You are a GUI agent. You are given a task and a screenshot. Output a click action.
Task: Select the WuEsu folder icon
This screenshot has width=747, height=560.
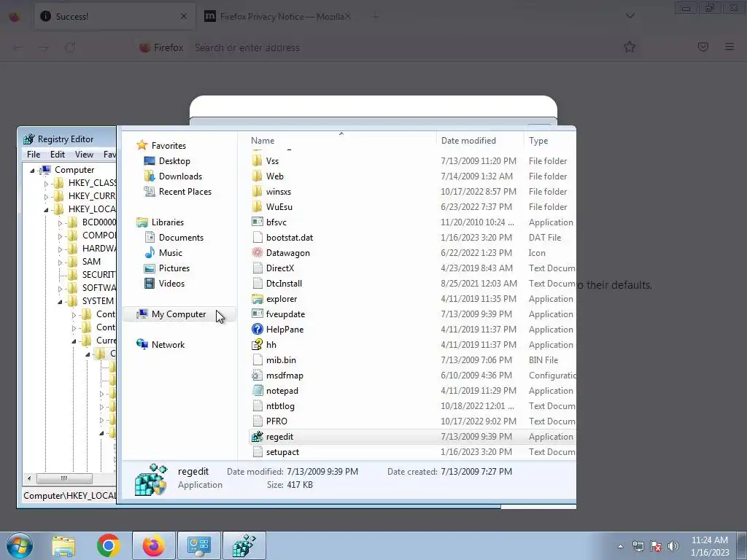(x=258, y=206)
